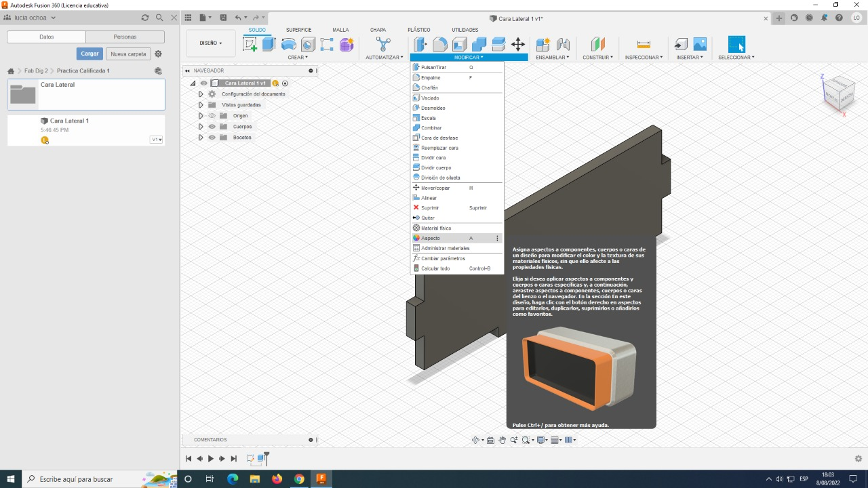Open the V1 version dropdown

coord(156,140)
